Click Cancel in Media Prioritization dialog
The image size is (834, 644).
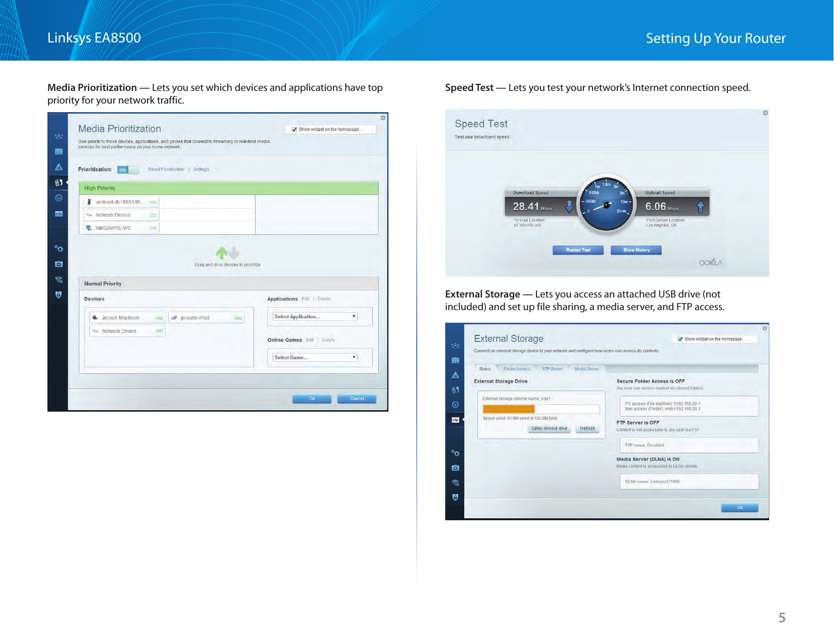pos(357,399)
